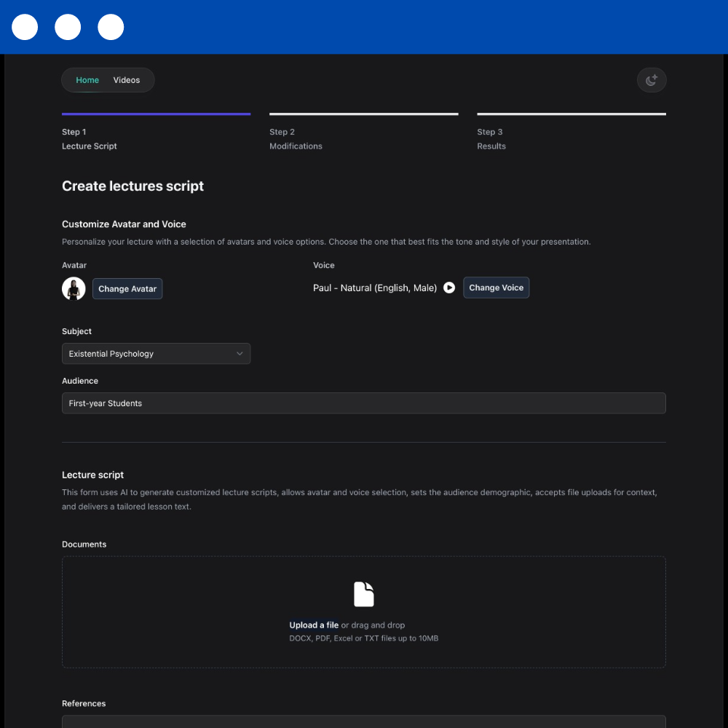Click the avatar profile picture

74,288
